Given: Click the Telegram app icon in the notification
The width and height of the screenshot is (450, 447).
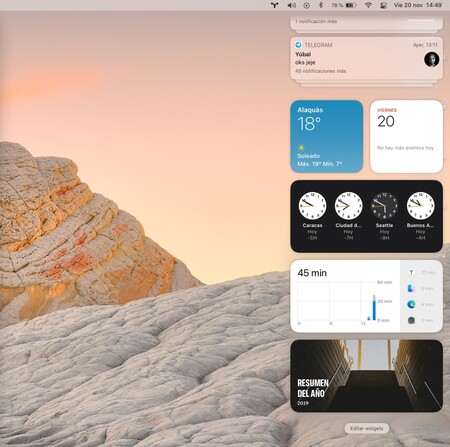Looking at the screenshot, I should 298,45.
